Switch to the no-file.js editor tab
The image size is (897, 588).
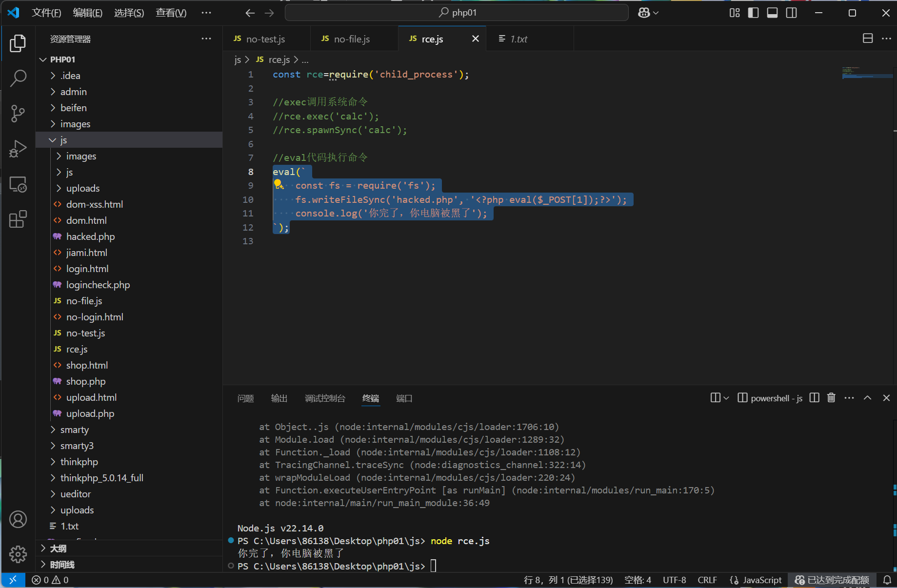[354, 39]
